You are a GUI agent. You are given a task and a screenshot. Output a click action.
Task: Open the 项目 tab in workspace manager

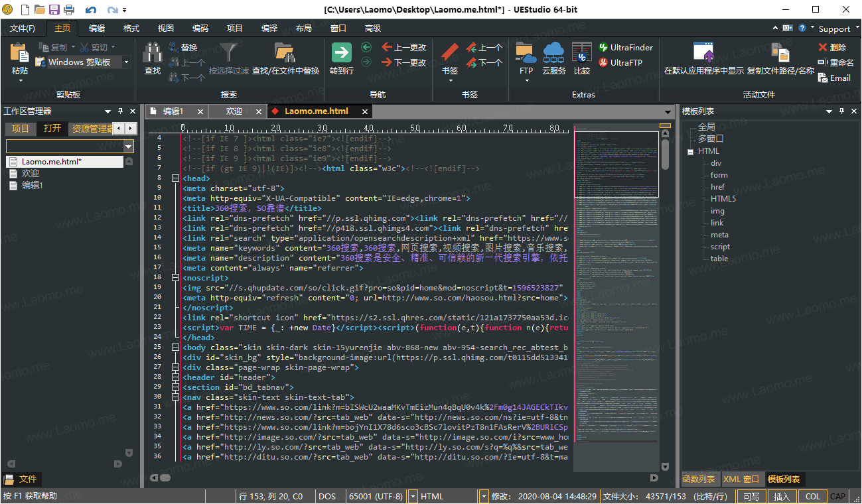point(21,129)
